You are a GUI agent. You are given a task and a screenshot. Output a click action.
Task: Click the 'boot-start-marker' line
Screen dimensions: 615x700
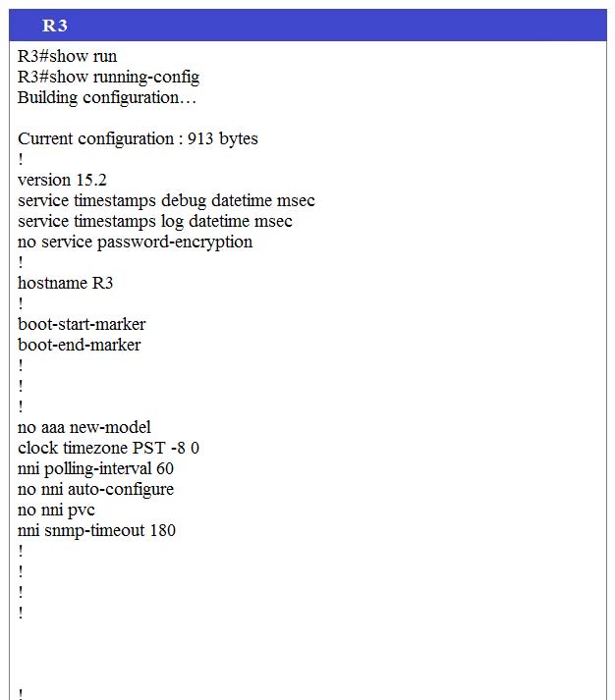point(82,324)
